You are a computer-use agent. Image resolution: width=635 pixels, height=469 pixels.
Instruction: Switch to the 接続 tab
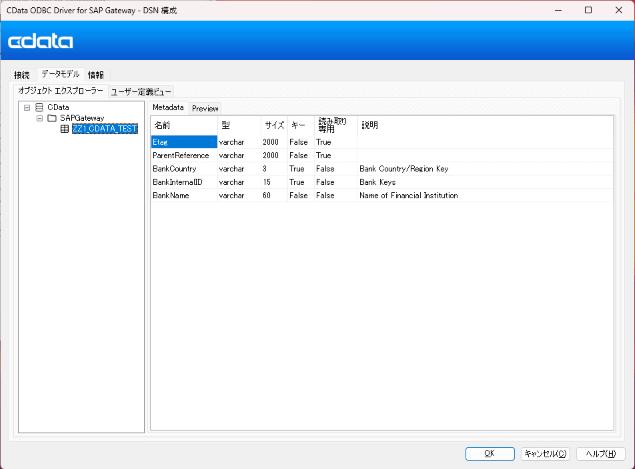22,75
